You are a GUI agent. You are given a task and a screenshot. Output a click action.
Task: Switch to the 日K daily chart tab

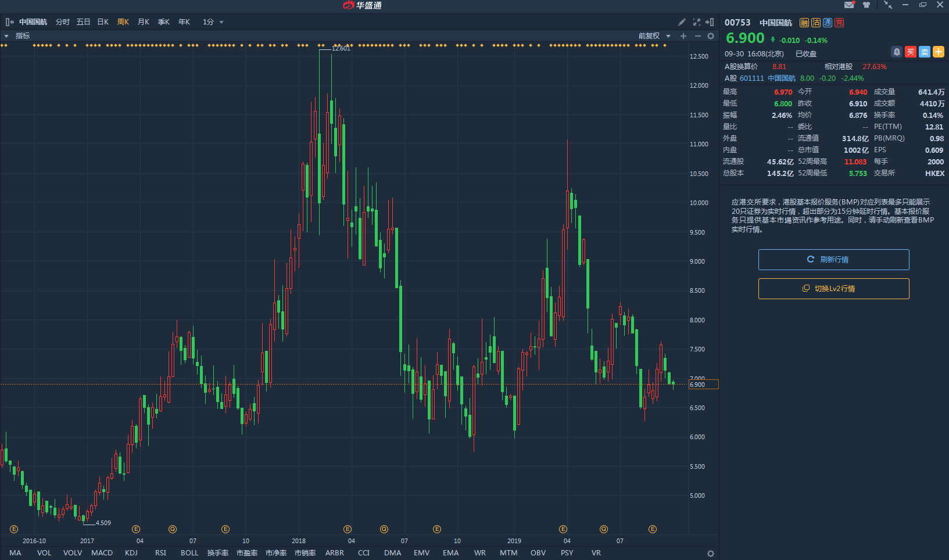[x=103, y=22]
